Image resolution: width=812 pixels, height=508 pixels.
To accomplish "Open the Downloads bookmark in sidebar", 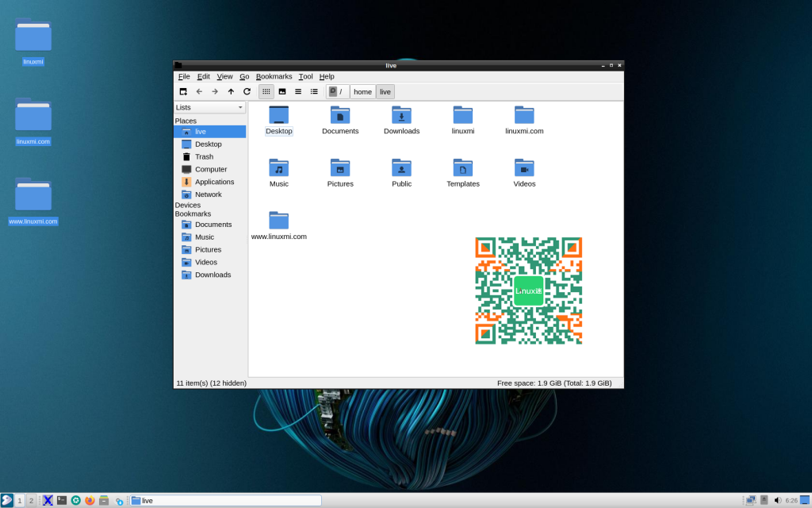I will click(x=209, y=275).
